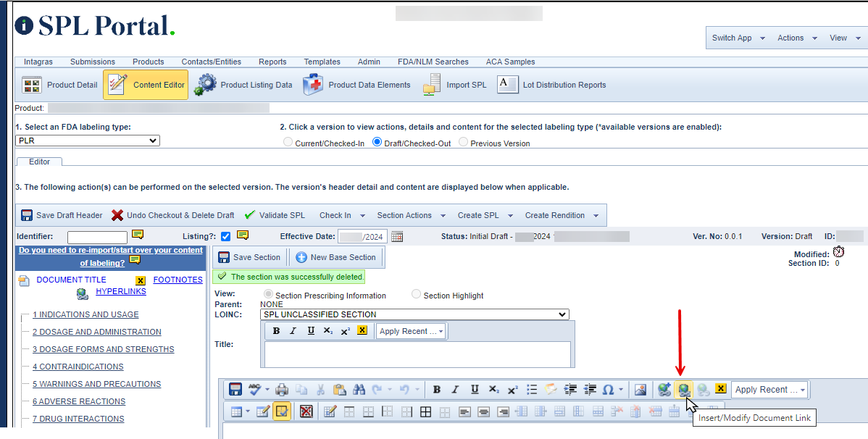Center align the cell text
The width and height of the screenshot is (868, 439).
click(x=484, y=411)
